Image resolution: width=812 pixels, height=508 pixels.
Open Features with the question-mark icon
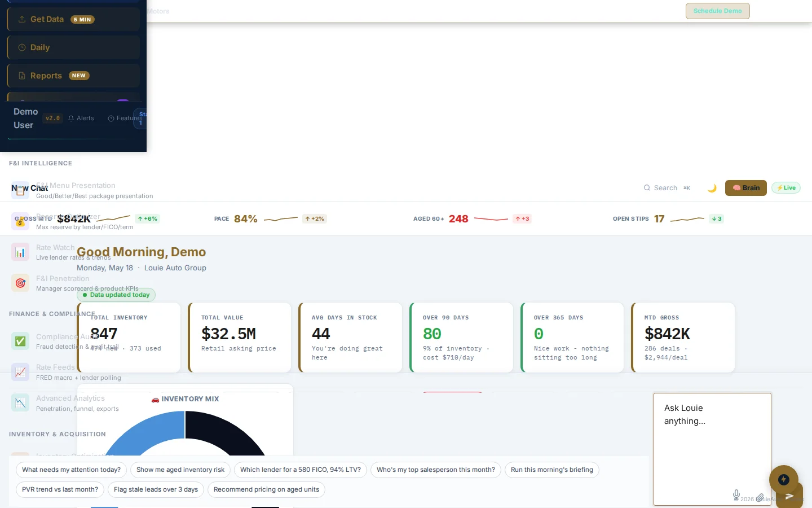click(x=125, y=118)
